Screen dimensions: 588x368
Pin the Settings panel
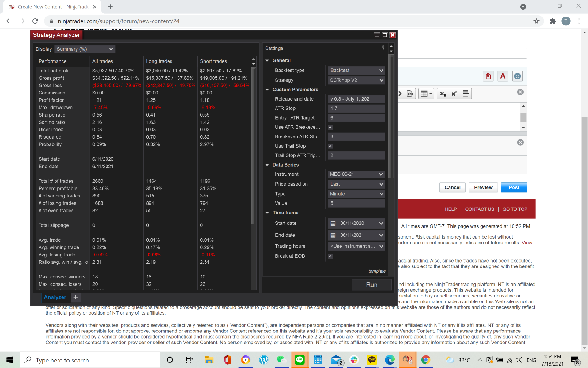point(383,48)
